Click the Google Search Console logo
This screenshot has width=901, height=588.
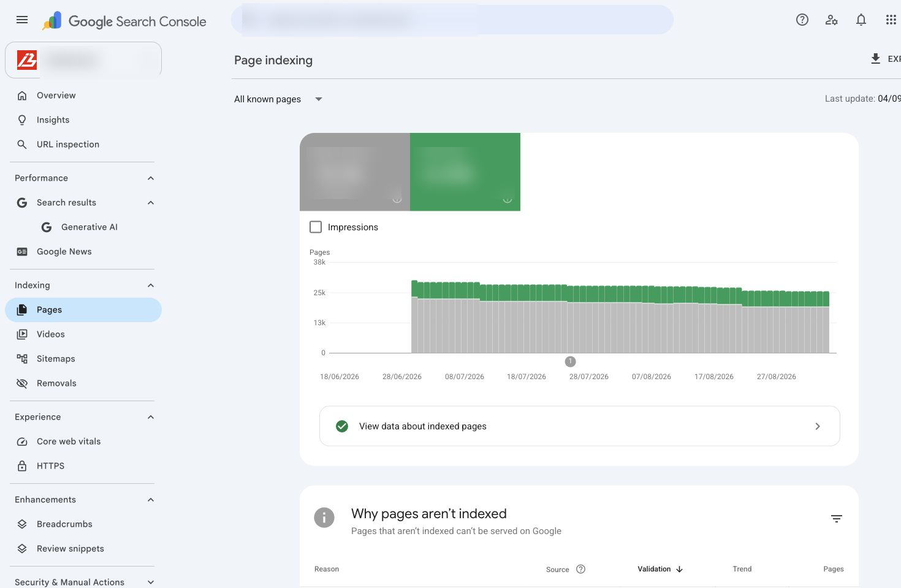[124, 21]
